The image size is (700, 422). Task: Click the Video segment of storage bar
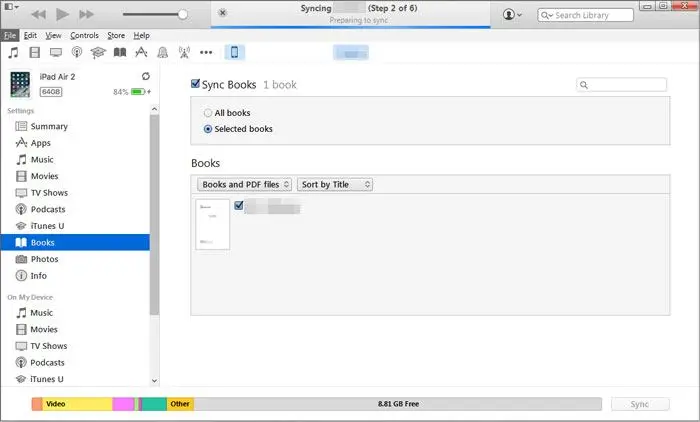tap(77, 404)
